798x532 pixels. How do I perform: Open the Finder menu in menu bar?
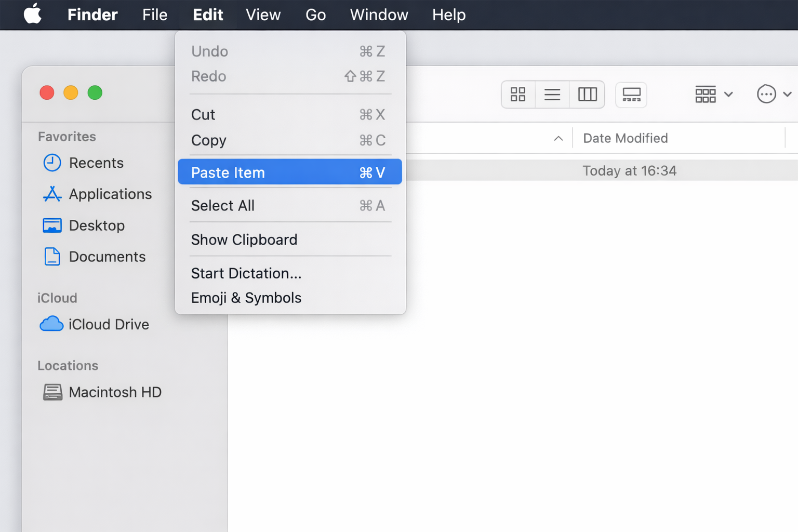(x=92, y=15)
